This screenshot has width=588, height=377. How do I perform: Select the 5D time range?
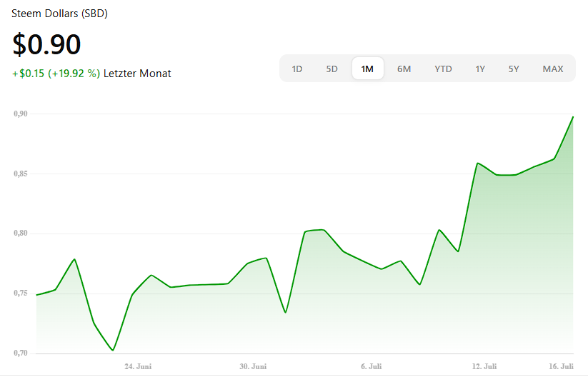332,69
